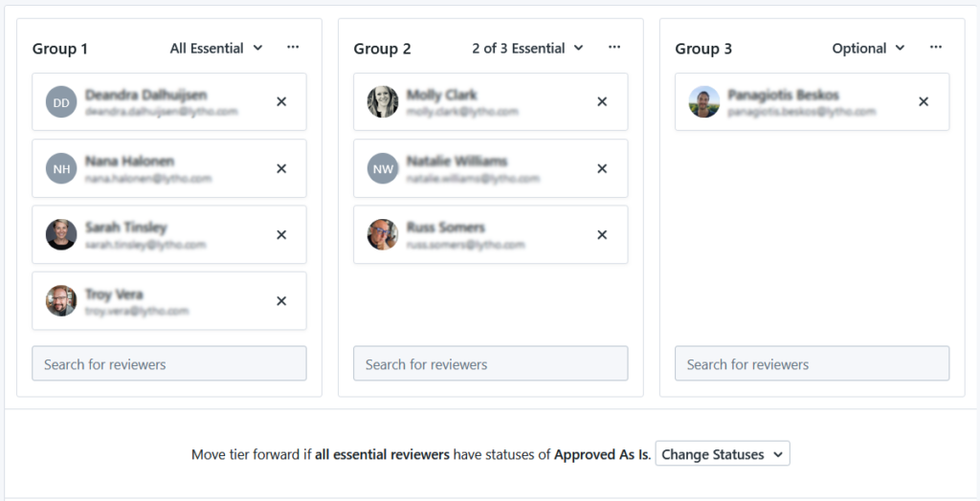This screenshot has width=980, height=501.
Task: Focus Group 1 search for reviewers field
Action: 169,363
